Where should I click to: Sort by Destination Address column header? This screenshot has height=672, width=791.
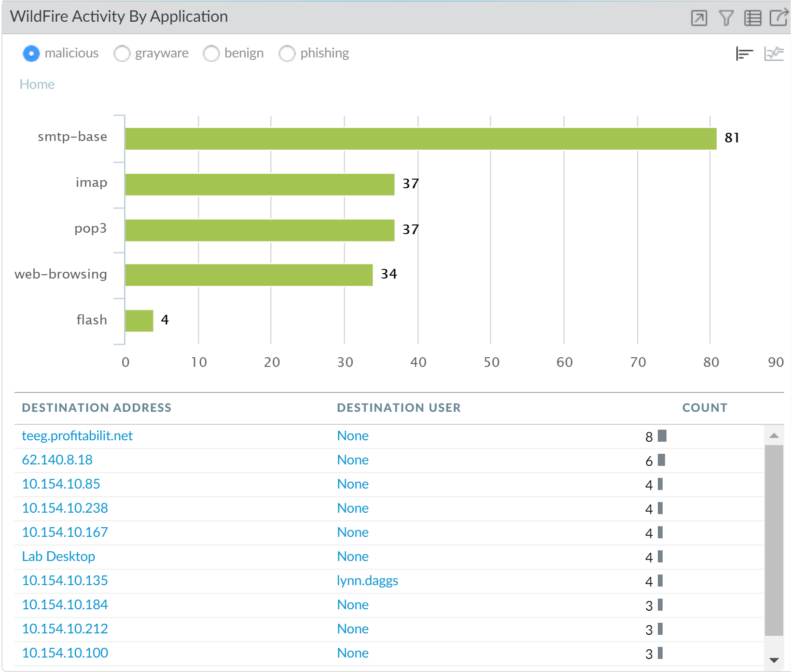point(97,408)
